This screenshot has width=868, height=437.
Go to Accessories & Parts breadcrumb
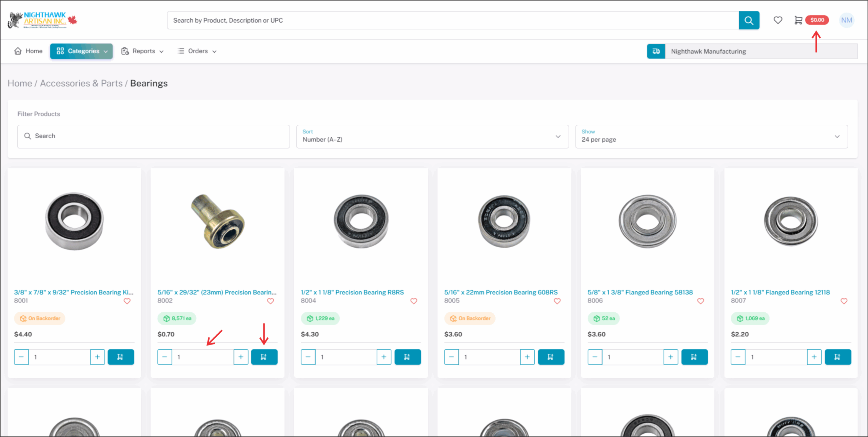click(x=81, y=83)
